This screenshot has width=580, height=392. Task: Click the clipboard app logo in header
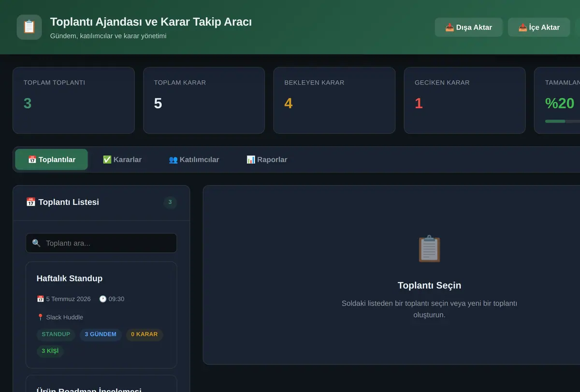(29, 27)
